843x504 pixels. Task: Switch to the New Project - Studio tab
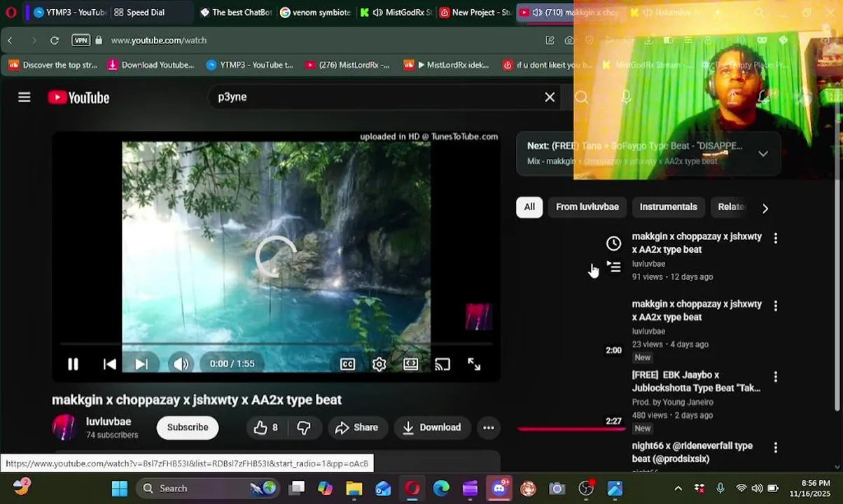coord(476,13)
